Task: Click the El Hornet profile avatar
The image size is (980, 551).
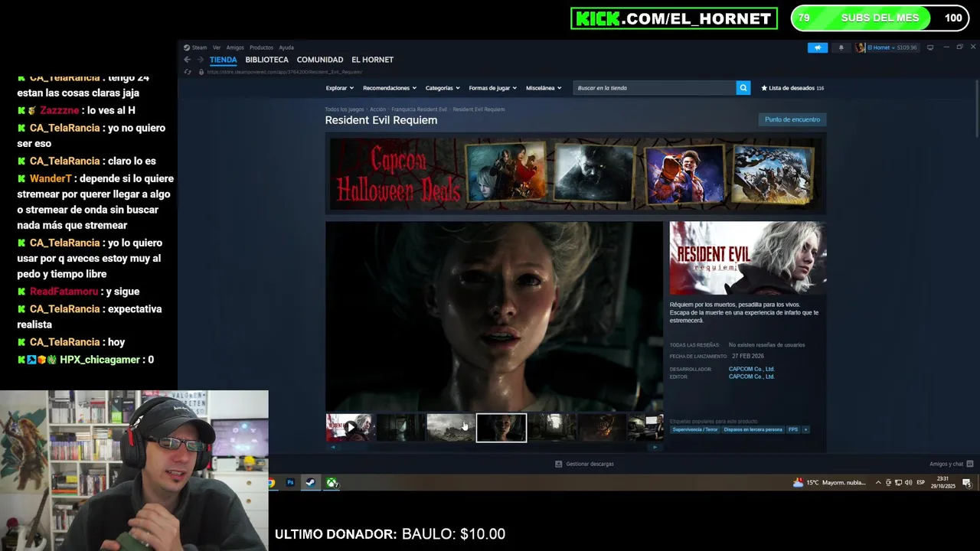Action: [861, 47]
